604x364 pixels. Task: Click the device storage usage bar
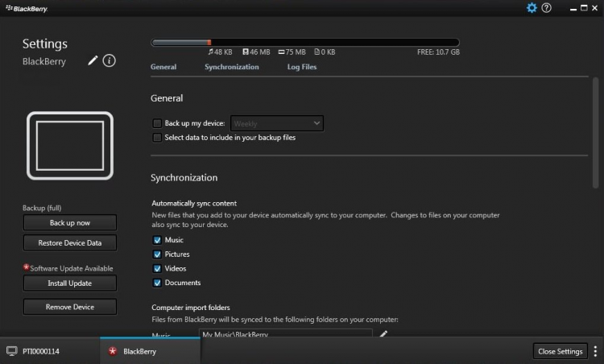(x=305, y=42)
